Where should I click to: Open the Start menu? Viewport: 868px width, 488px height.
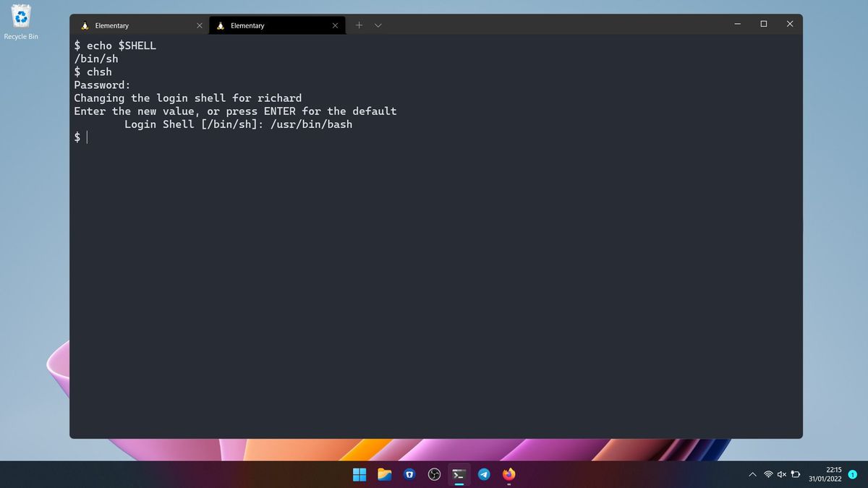click(359, 474)
